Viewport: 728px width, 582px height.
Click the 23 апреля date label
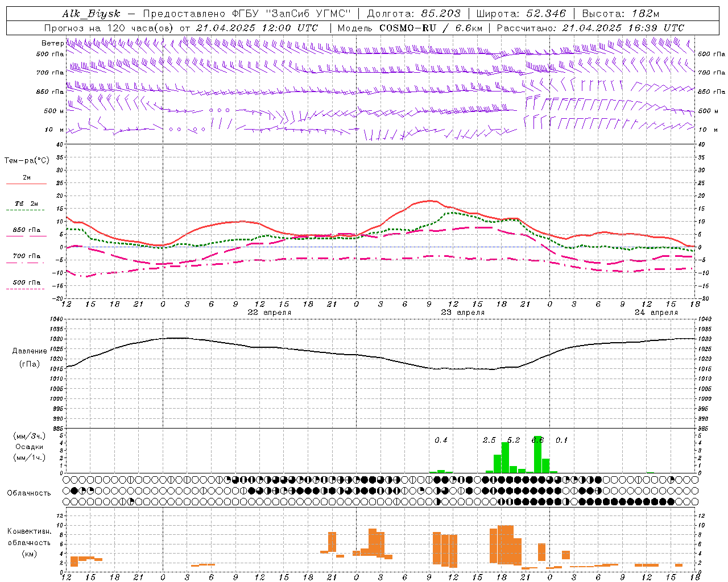[463, 313]
